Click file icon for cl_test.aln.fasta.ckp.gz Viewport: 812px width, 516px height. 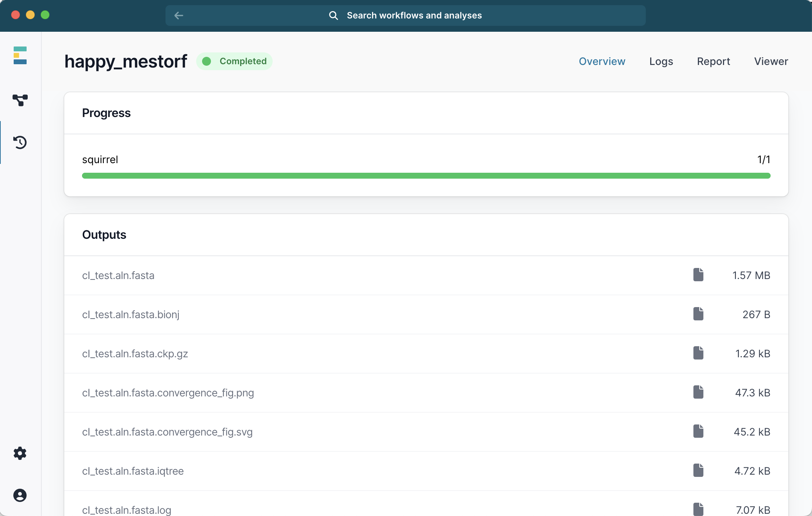[698, 353]
